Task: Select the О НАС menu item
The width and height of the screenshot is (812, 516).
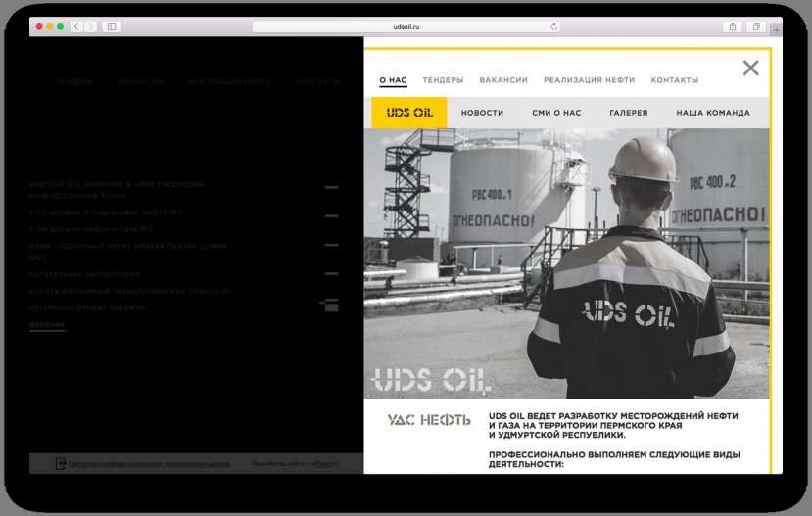Action: [x=393, y=80]
